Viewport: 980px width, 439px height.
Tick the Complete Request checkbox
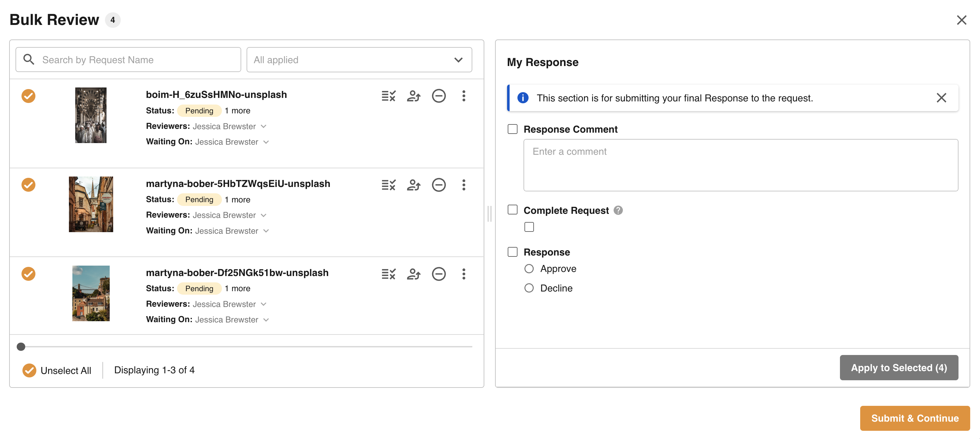point(512,210)
